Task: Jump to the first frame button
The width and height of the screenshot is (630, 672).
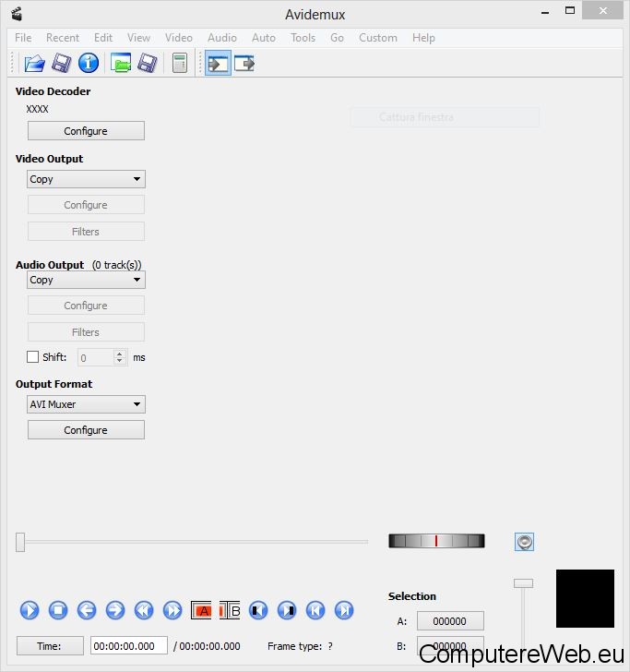Action: (315, 610)
